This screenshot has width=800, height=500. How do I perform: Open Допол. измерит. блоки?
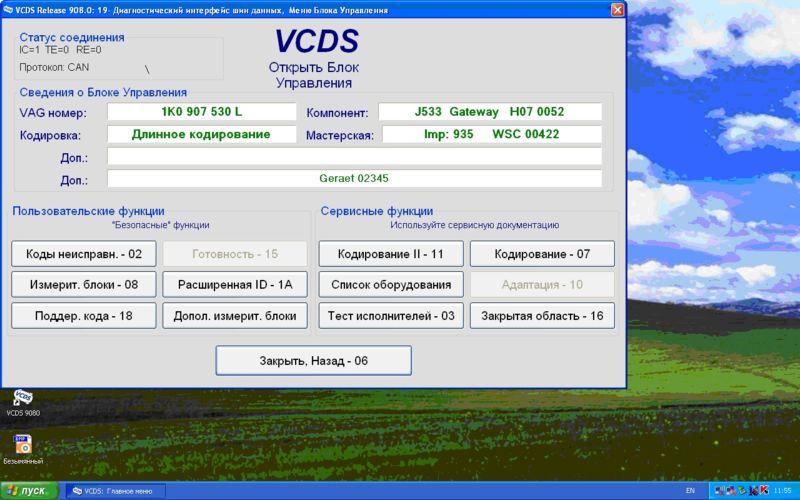tap(235, 316)
